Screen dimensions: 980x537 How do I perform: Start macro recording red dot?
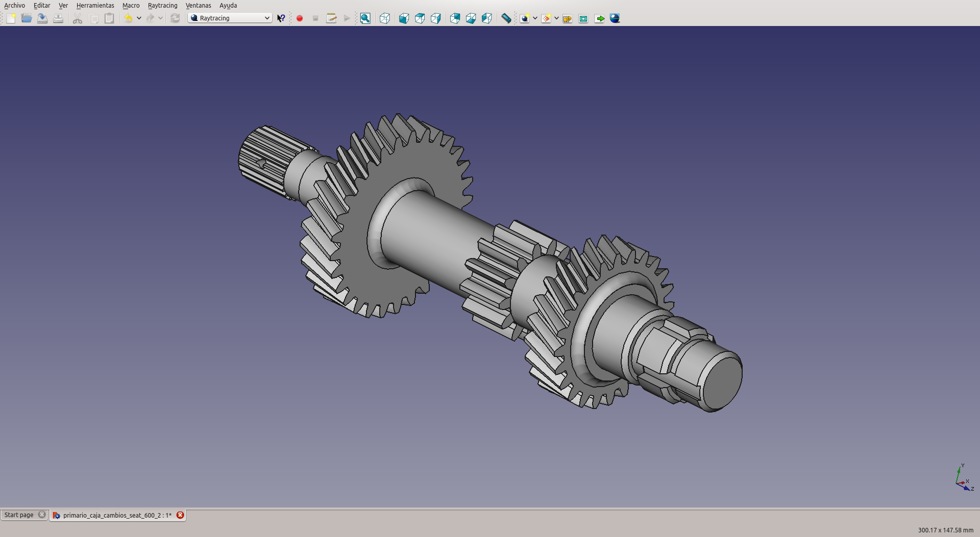300,18
